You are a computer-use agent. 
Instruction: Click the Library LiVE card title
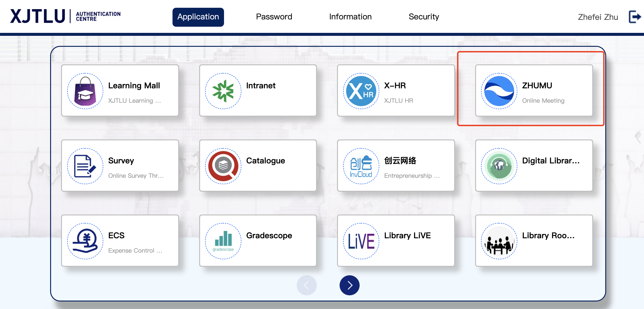(407, 236)
